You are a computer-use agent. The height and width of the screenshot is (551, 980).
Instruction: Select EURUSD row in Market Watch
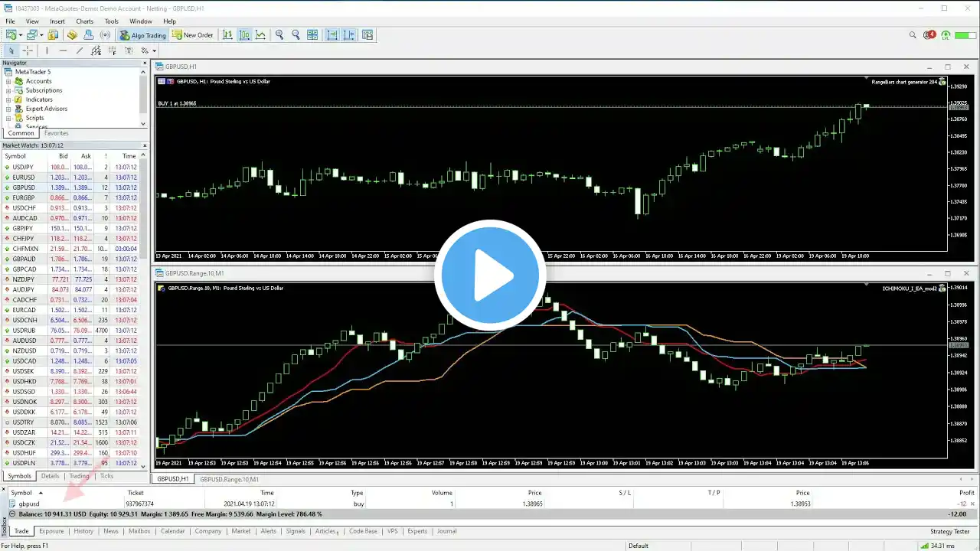click(x=72, y=178)
